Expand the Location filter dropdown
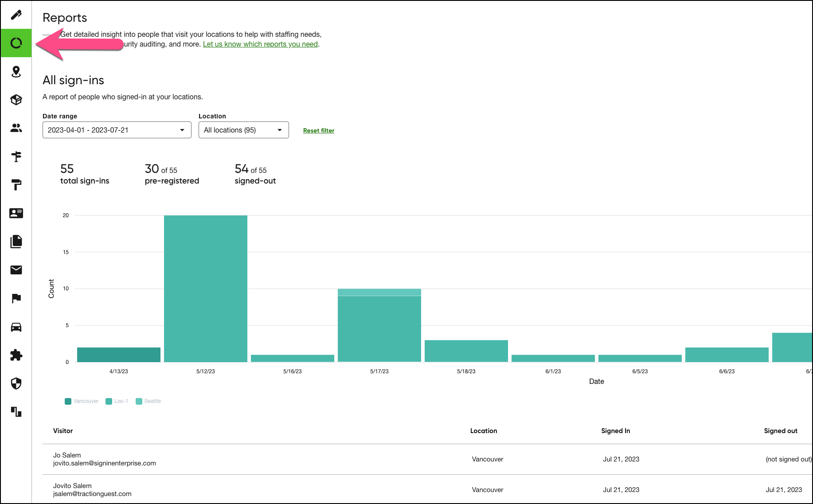 point(243,129)
